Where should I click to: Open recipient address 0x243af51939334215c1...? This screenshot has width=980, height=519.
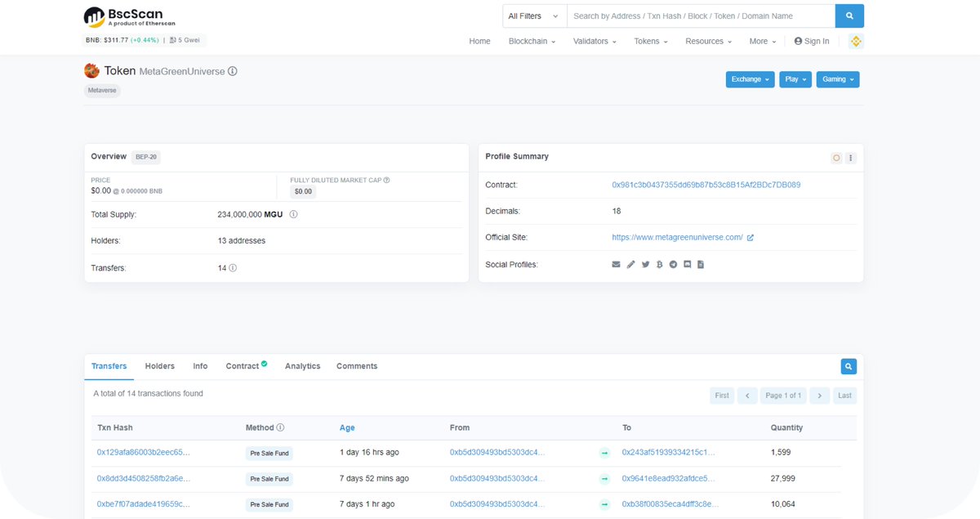coord(669,452)
